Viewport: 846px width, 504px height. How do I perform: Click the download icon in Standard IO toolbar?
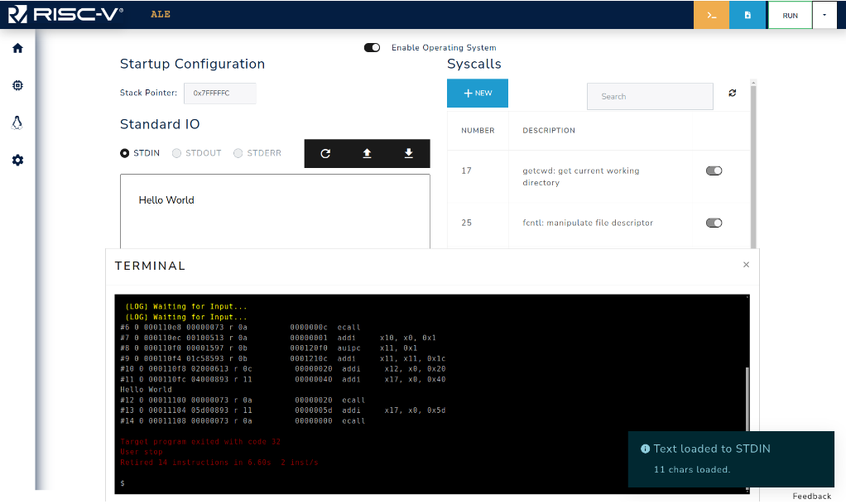[409, 154]
